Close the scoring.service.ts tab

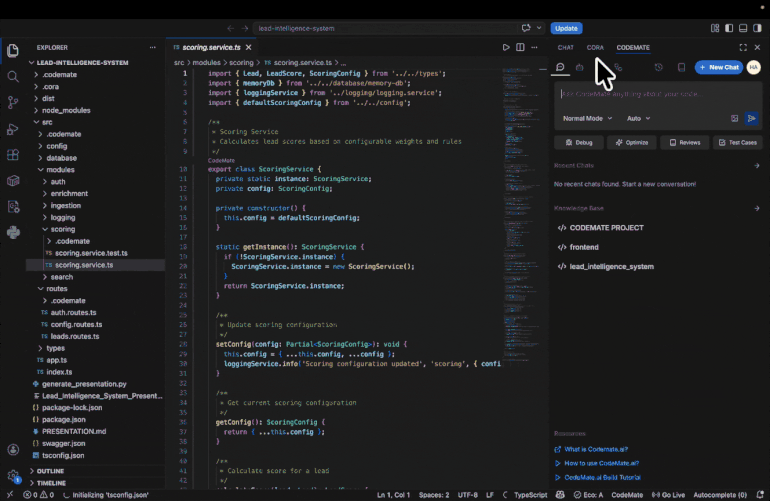248,48
